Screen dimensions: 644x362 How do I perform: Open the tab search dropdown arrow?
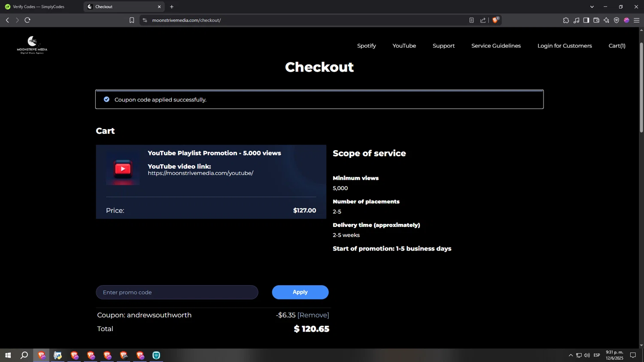592,7
